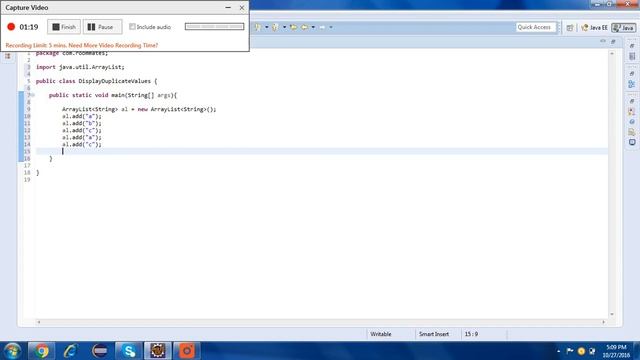Switch to the Java EE perspective
640x360 pixels.
pyautogui.click(x=594, y=27)
